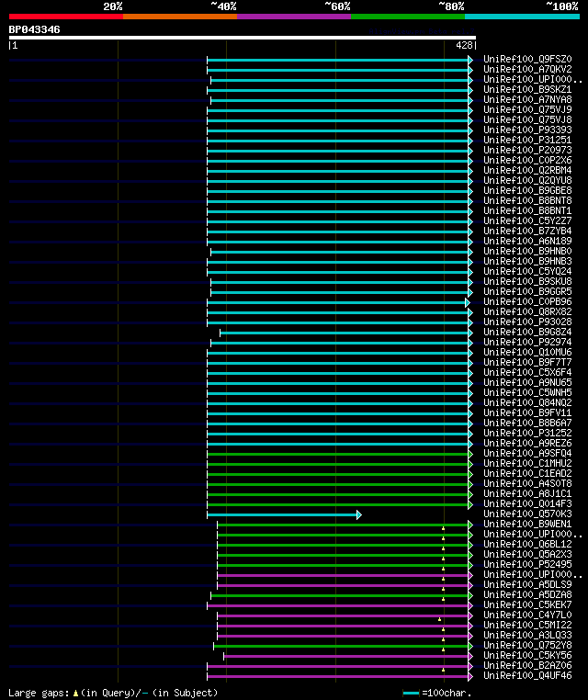
Task: Click the UniRef100_Q4UF46 label
Action: [527, 676]
